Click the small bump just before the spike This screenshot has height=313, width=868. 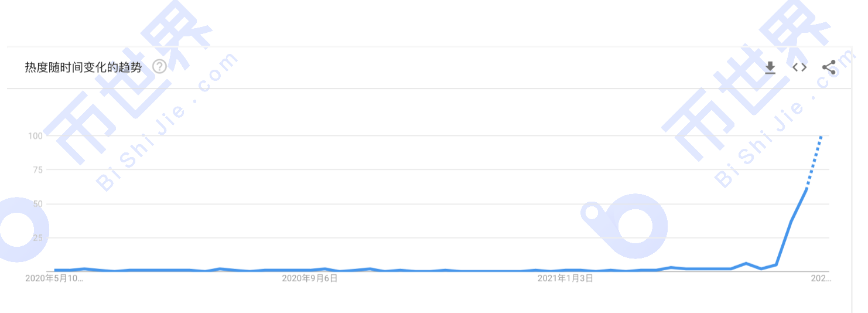click(x=746, y=264)
